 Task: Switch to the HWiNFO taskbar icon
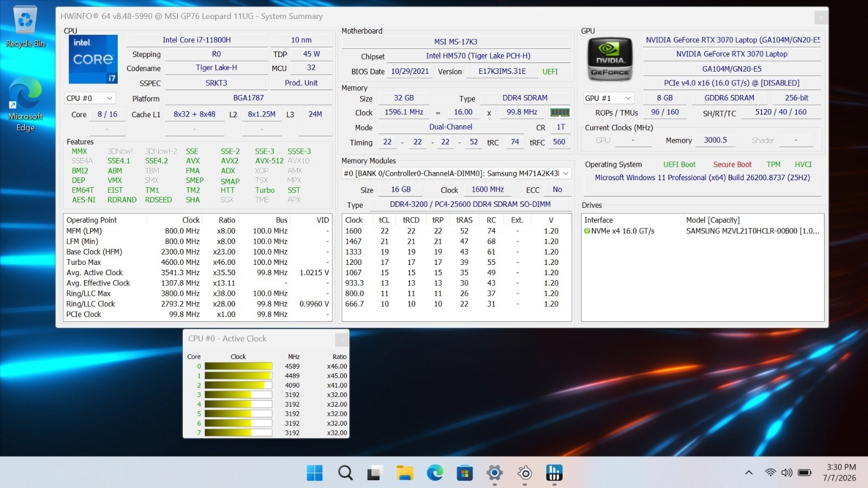(554, 473)
